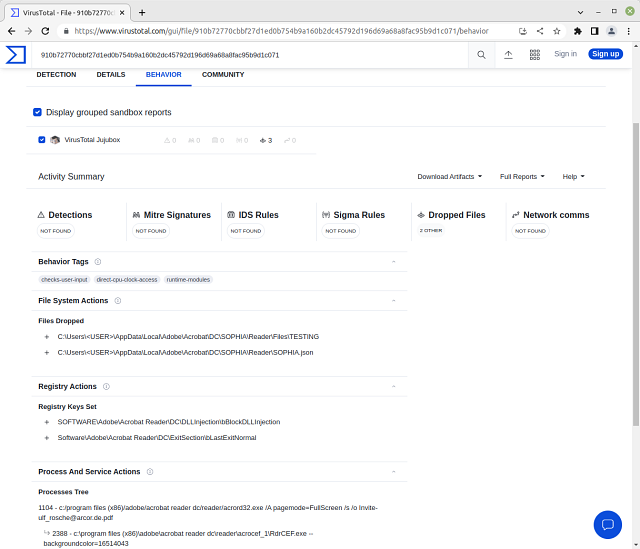Viewport: 640px width, 549px height.
Task: Click the browser URL address bar
Action: click(x=282, y=31)
